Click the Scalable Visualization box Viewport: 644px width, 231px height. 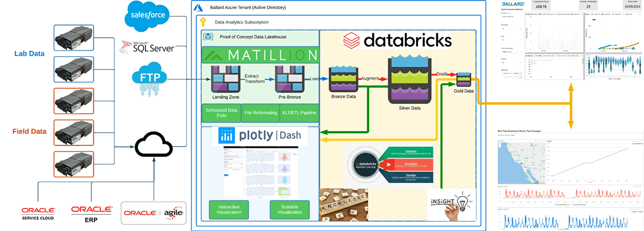pos(289,210)
